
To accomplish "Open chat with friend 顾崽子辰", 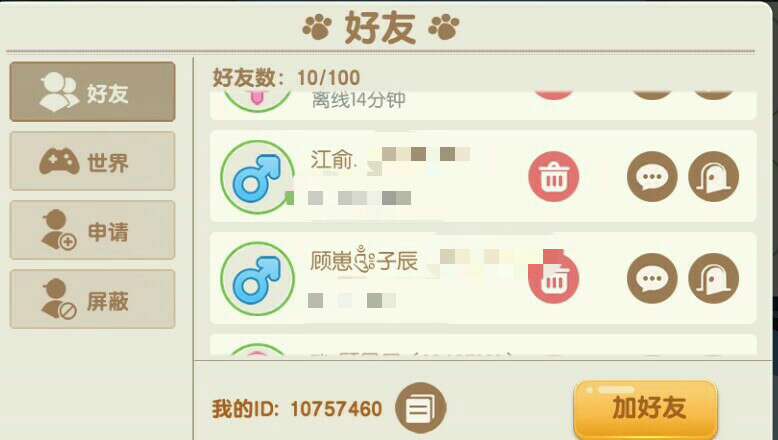I will pos(652,278).
